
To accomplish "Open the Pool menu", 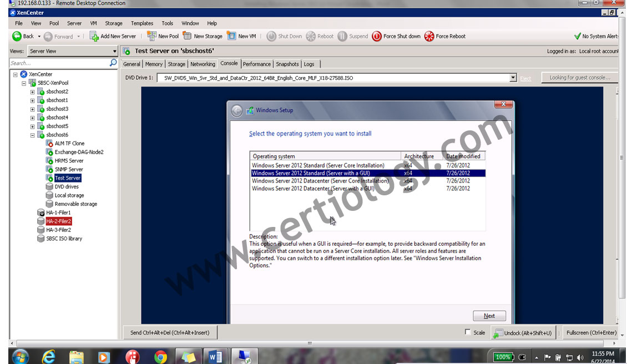I will tap(54, 23).
